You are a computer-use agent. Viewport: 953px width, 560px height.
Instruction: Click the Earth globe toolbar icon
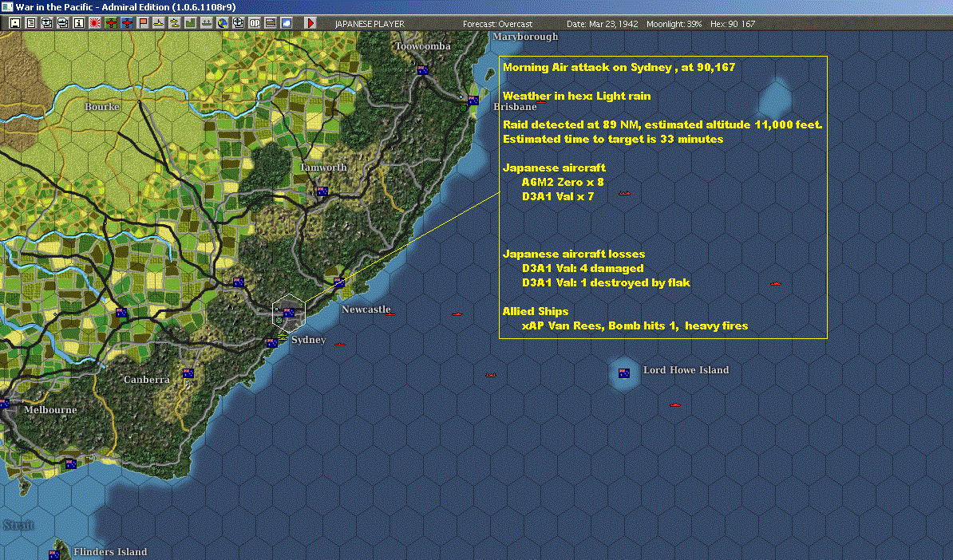click(223, 23)
